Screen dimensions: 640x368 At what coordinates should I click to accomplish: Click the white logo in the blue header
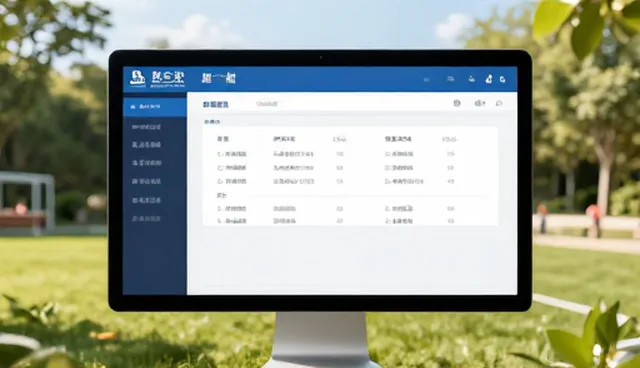[138, 78]
